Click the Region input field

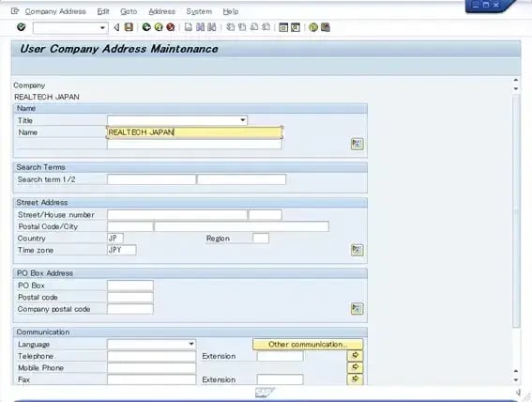261,238
